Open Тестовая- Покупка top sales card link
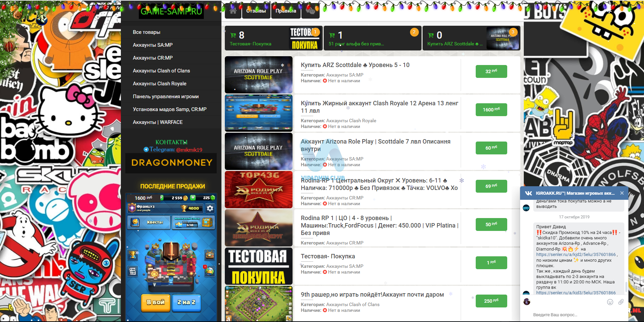The height and width of the screenshot is (322, 644). [x=251, y=44]
